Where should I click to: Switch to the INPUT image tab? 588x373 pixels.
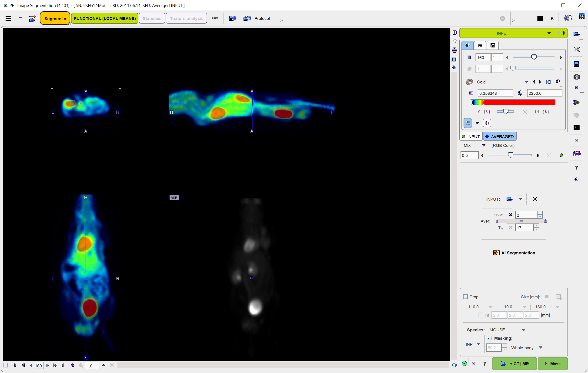[x=471, y=137]
